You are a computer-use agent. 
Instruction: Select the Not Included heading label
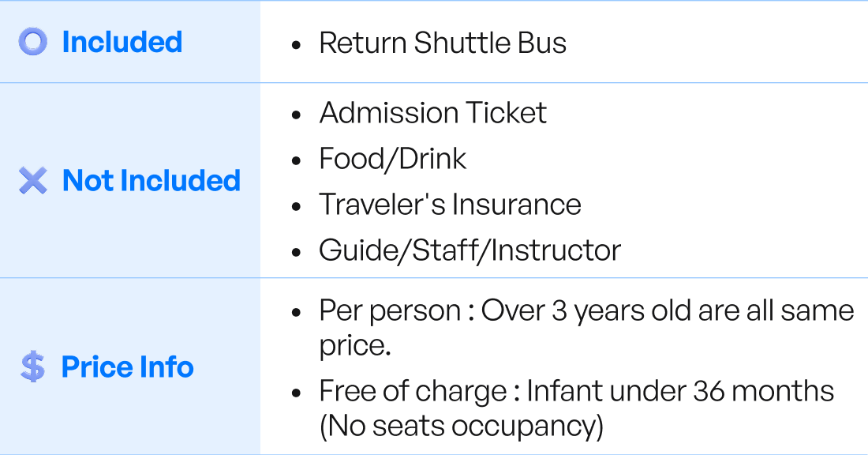coord(151,181)
